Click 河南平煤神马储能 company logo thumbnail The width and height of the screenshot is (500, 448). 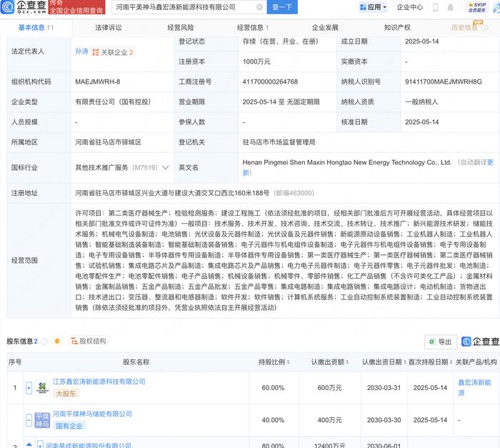pyautogui.click(x=42, y=420)
